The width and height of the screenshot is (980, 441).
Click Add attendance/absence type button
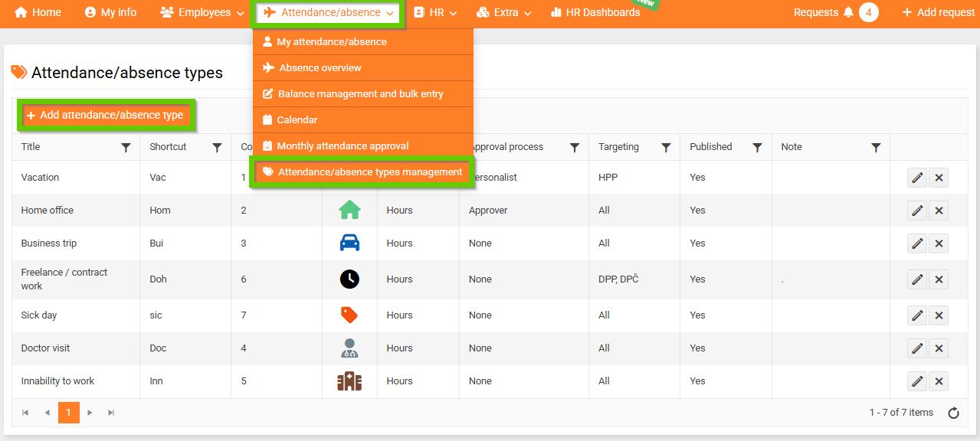point(105,116)
